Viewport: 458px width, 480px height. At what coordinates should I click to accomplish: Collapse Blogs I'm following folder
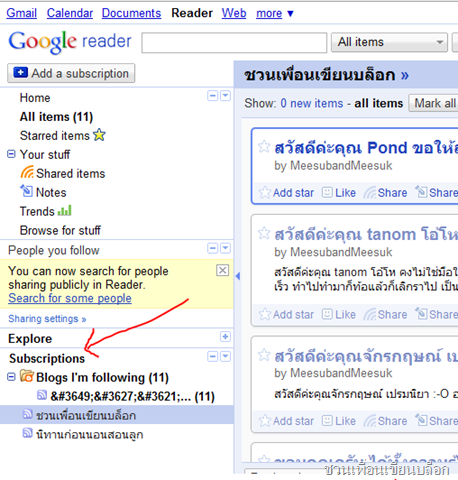point(11,377)
